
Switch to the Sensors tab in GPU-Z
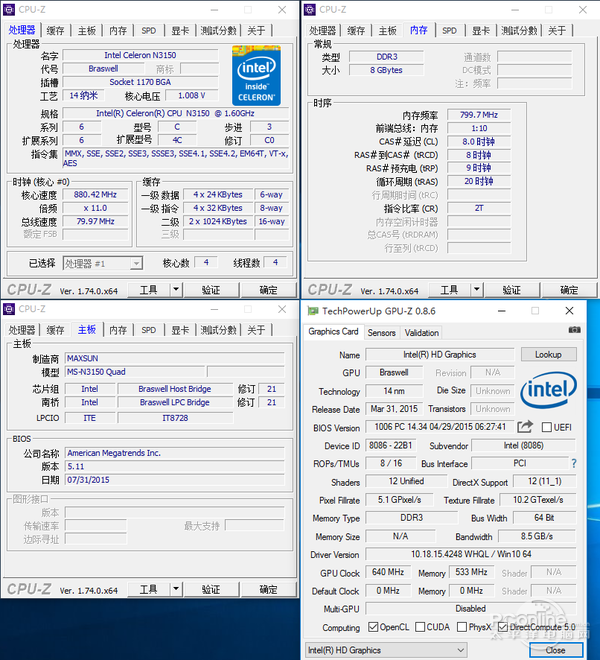pyautogui.click(x=381, y=332)
